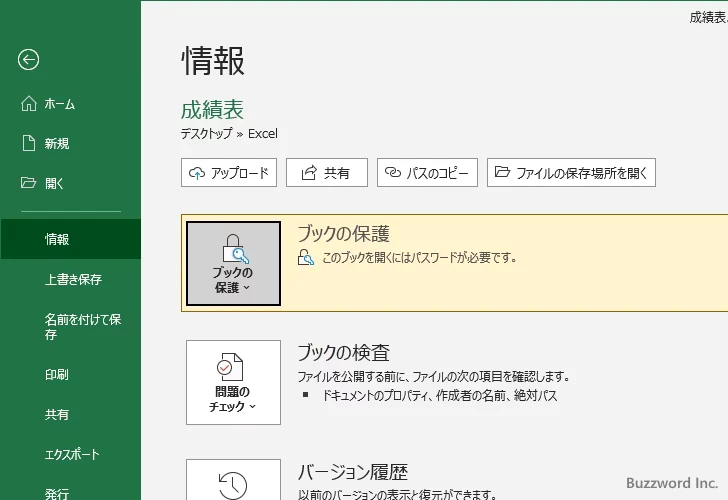Choose 上書き保存 from the sidebar
728x500 pixels.
click(71, 279)
